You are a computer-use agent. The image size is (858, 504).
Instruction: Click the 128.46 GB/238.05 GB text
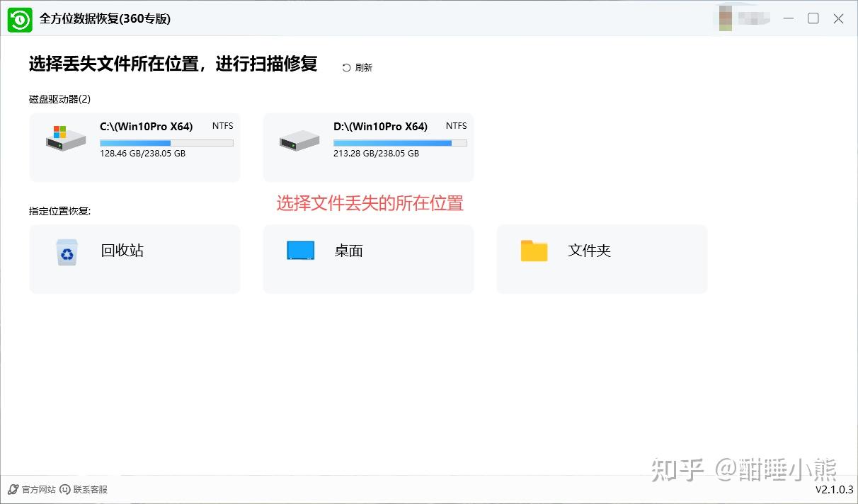(x=142, y=153)
